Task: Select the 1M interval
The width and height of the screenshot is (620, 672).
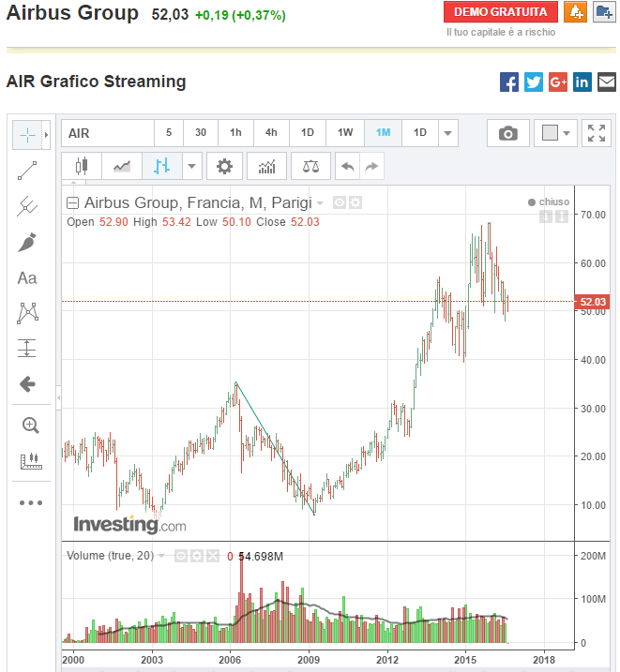Action: click(x=384, y=133)
